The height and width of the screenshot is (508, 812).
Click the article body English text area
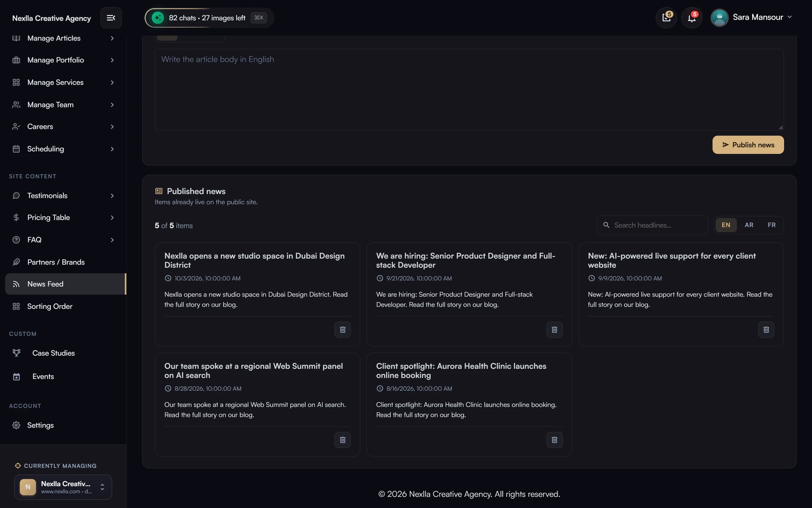point(469,89)
